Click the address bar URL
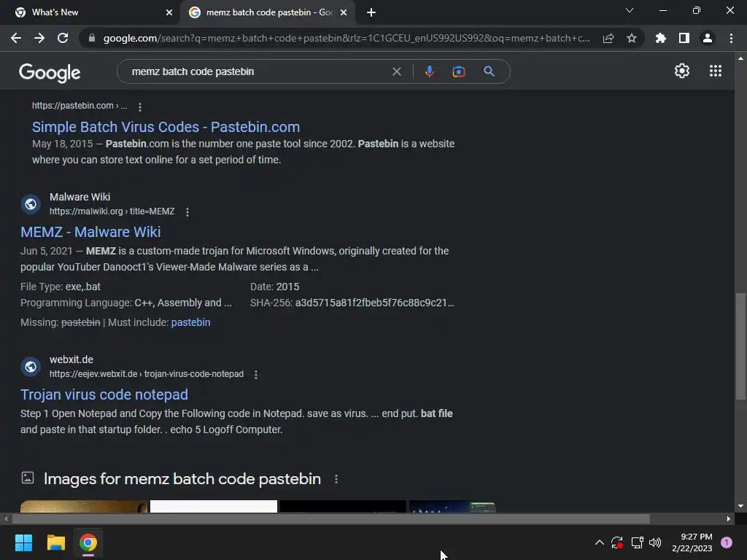Screen dimensions: 747x560 point(347,38)
